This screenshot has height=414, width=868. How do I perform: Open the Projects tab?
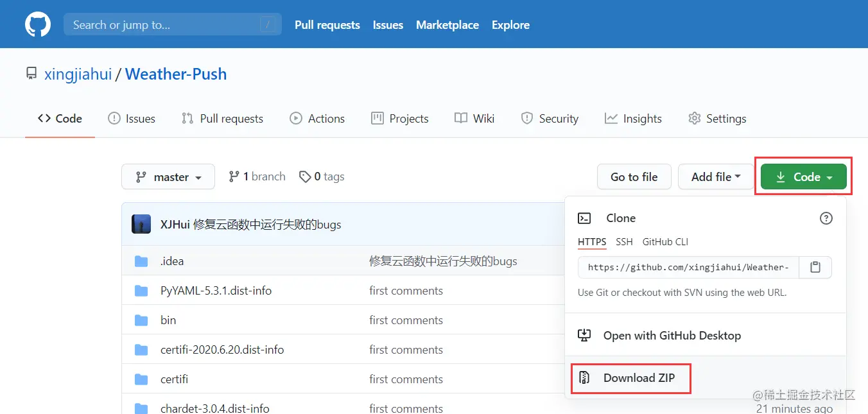(x=399, y=118)
